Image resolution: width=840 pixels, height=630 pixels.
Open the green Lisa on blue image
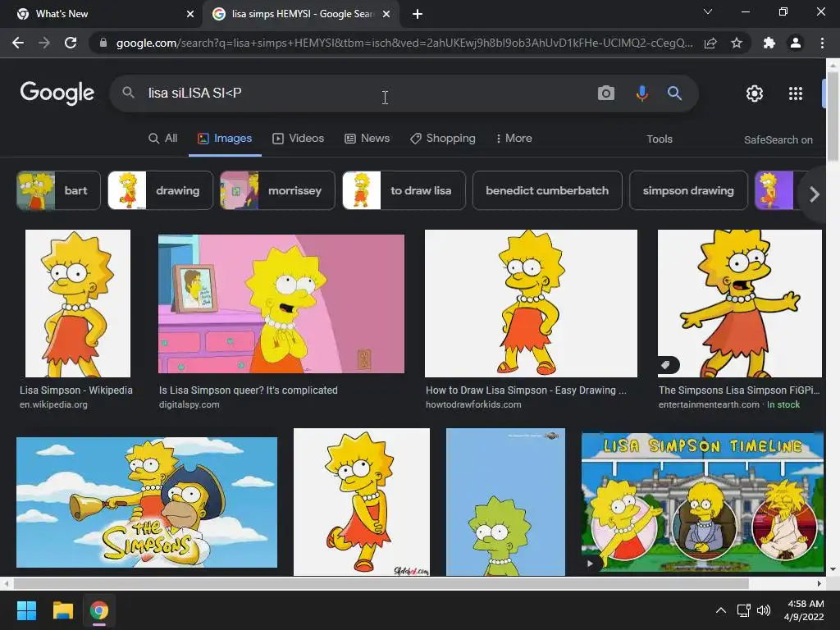point(505,502)
